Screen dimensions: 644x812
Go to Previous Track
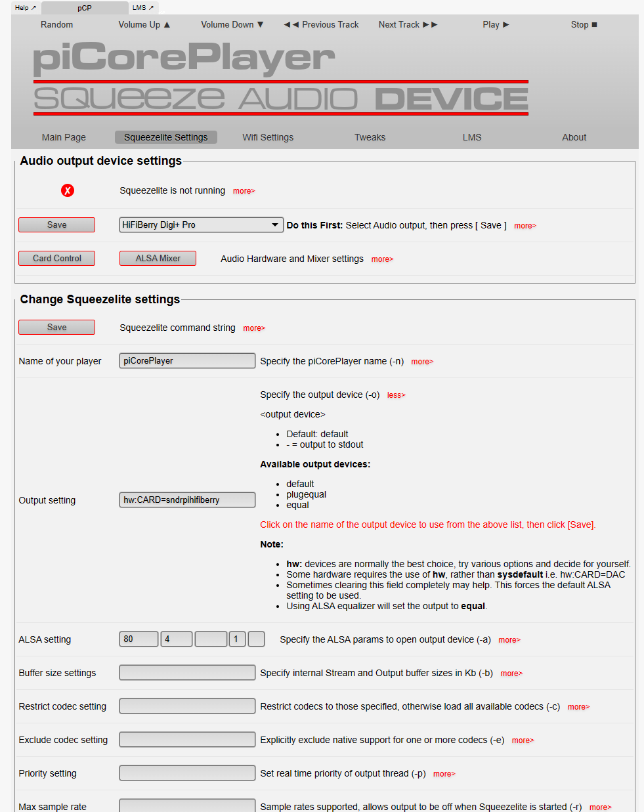click(x=321, y=24)
